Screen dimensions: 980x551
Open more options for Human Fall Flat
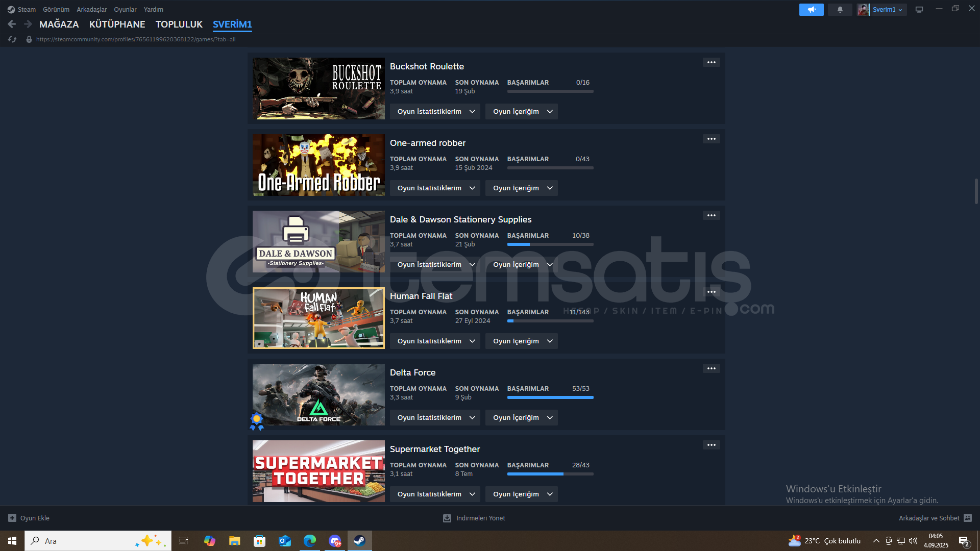[x=711, y=292]
